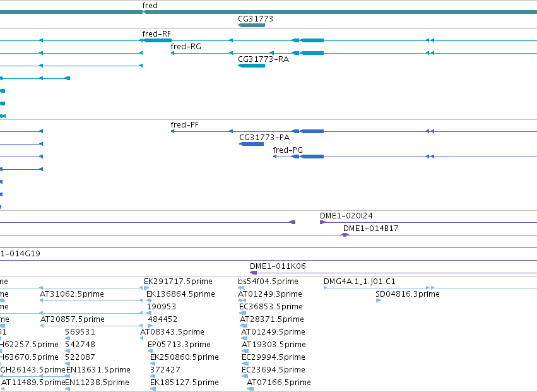Click the AT07166.5prime EST arrow glyph
Viewport: 537px width, 392px height.
(251, 389)
